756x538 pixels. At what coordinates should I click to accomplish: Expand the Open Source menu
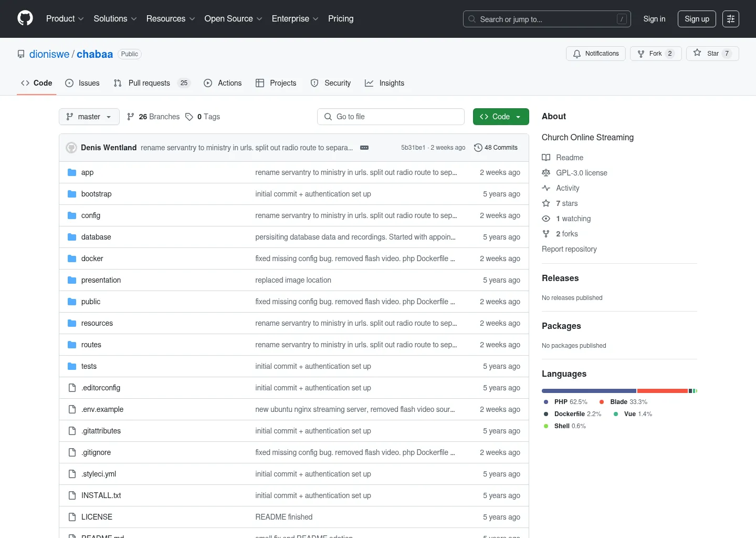pyautogui.click(x=233, y=19)
